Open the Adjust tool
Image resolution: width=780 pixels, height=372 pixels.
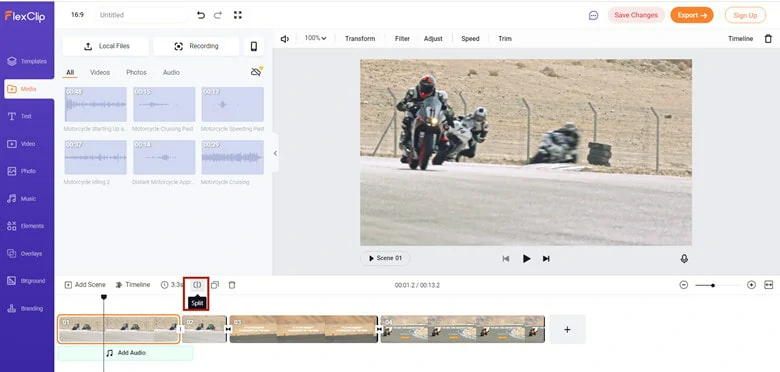coord(433,39)
